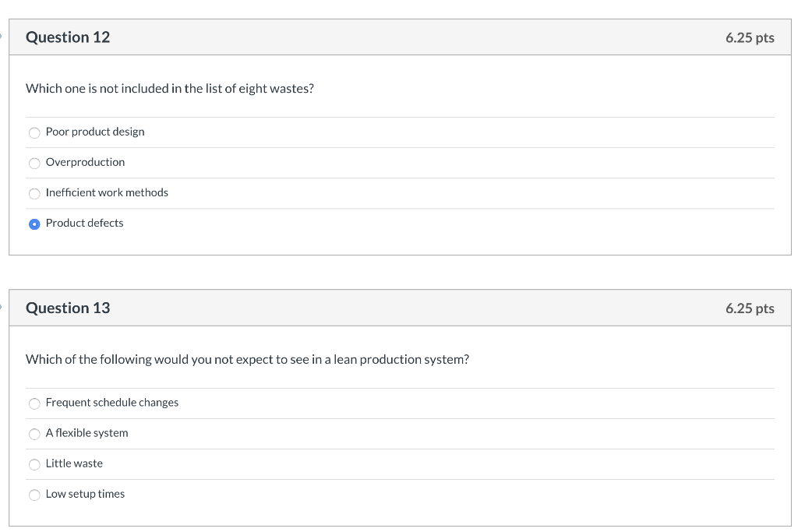Click the Frequent schedule changes label

point(112,403)
